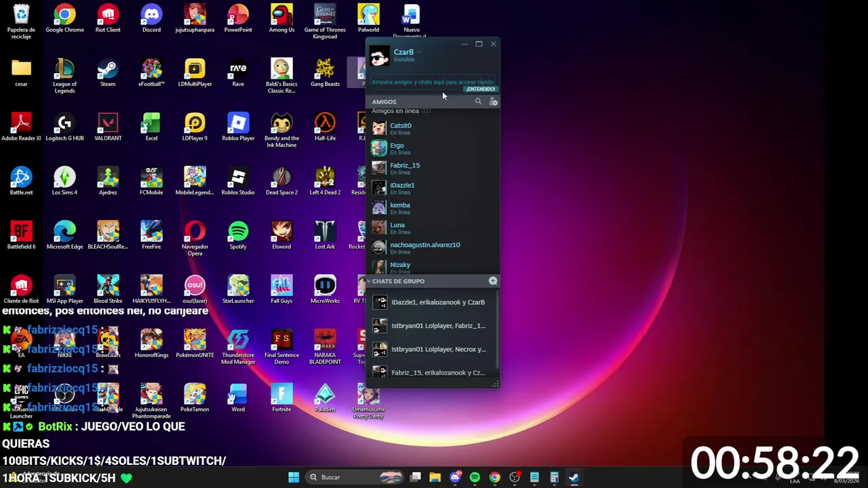Create new group chat plus icon
The width and height of the screenshot is (868, 488).
pos(493,281)
